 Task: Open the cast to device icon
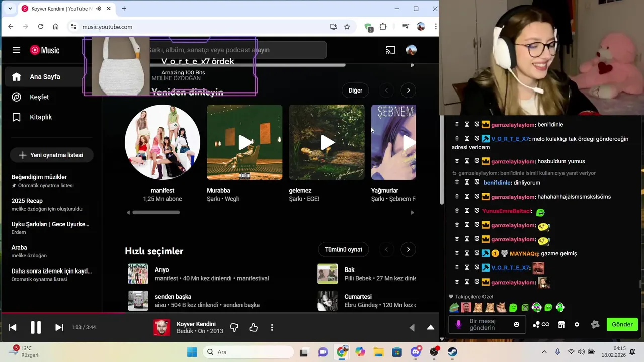390,50
